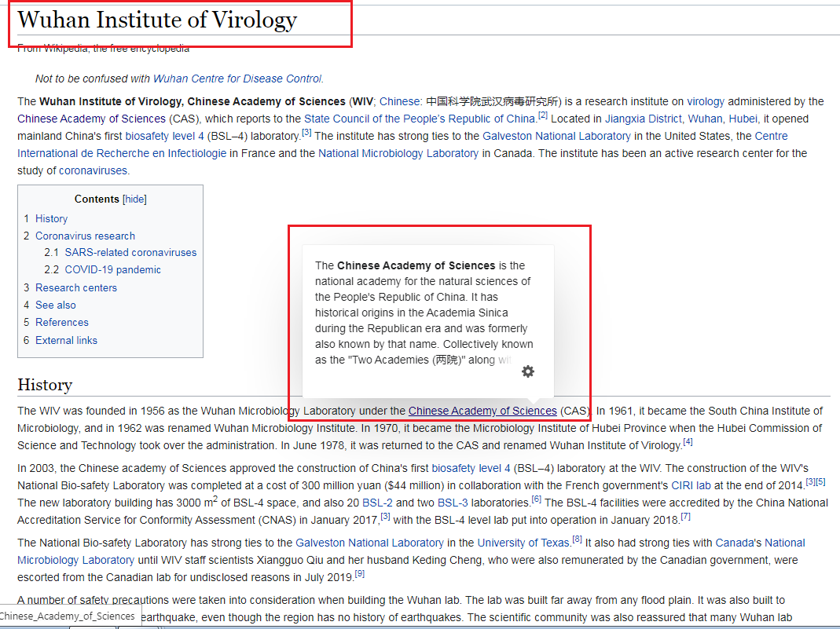Open National Microbiology Laboratory link in intro
Screen dimensions: 840x629
click(398, 153)
